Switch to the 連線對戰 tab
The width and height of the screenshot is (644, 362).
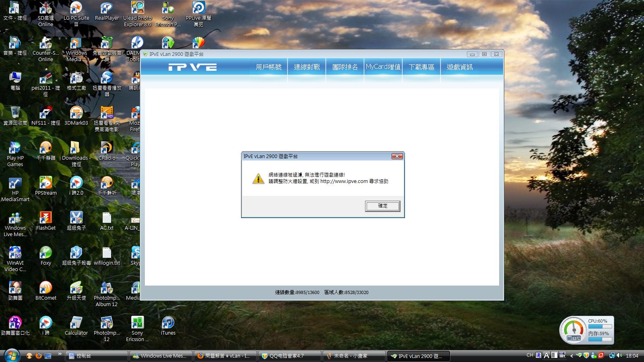(307, 67)
